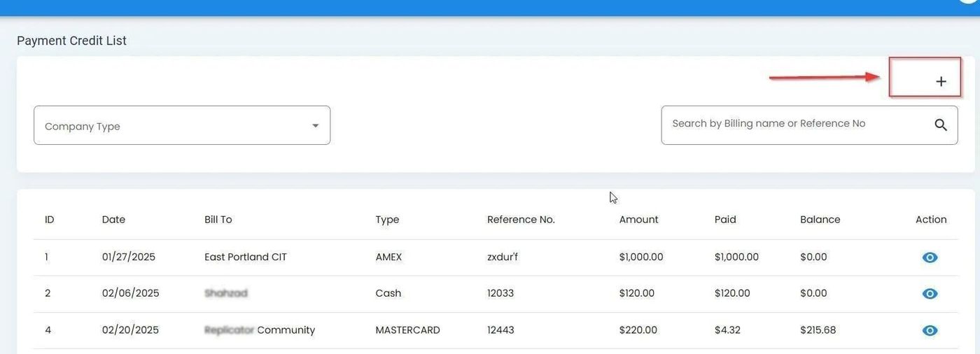Sort by the Amount column header
The width and height of the screenshot is (980, 354).
tap(638, 220)
